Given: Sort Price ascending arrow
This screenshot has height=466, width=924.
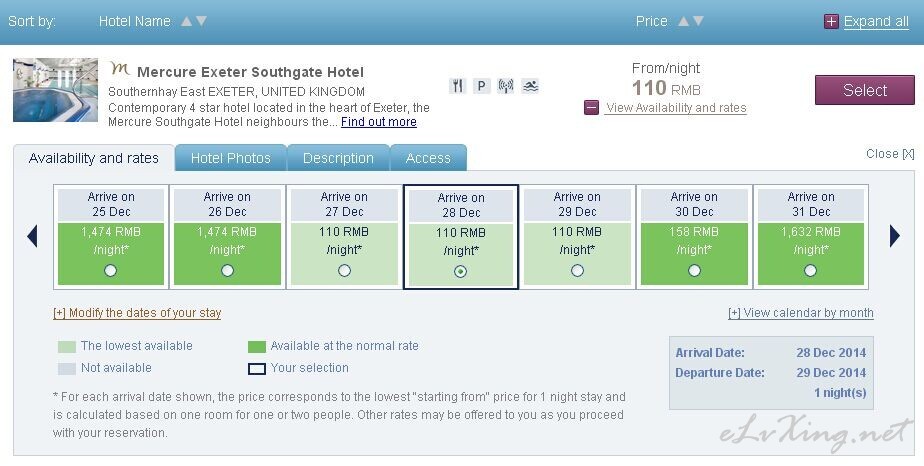Looking at the screenshot, I should point(683,21).
